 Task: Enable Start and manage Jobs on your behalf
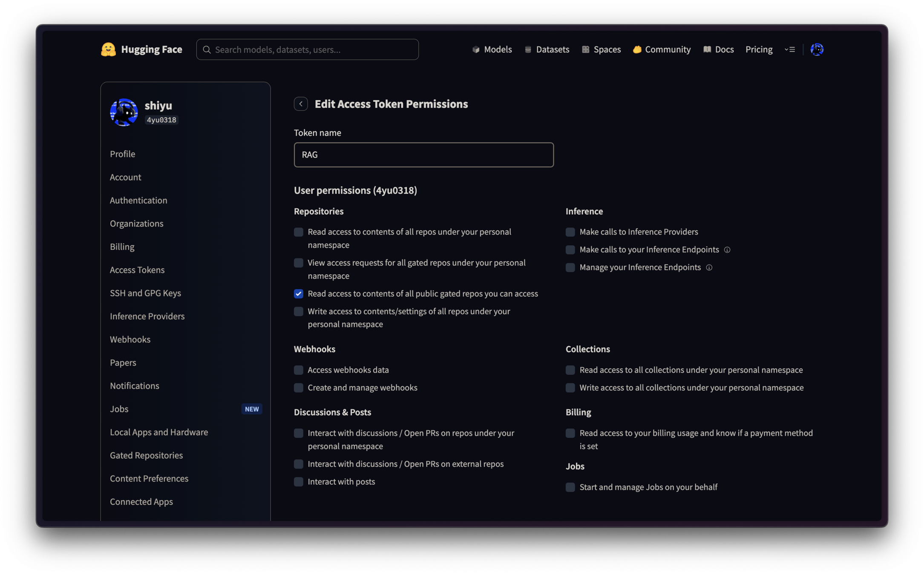pyautogui.click(x=570, y=487)
